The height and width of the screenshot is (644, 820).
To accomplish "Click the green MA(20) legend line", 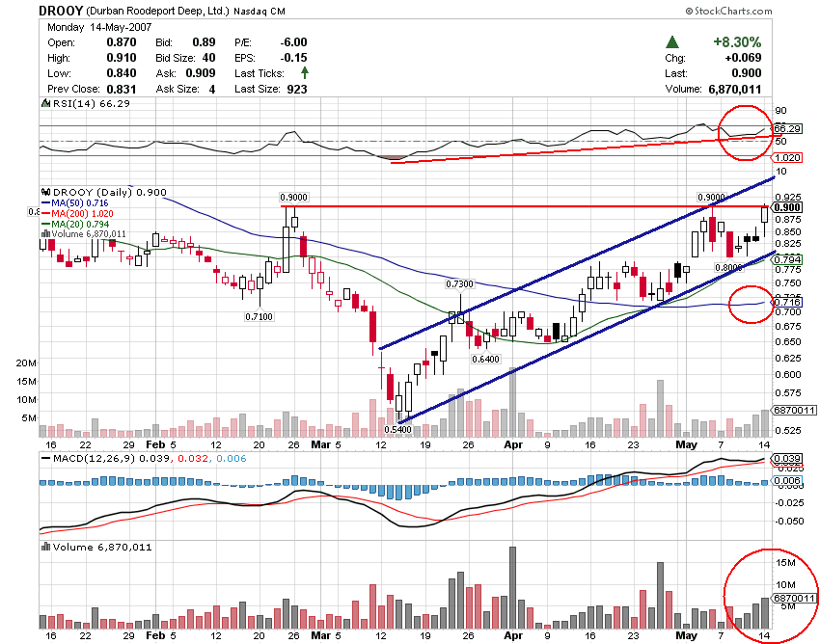I will (x=46, y=225).
